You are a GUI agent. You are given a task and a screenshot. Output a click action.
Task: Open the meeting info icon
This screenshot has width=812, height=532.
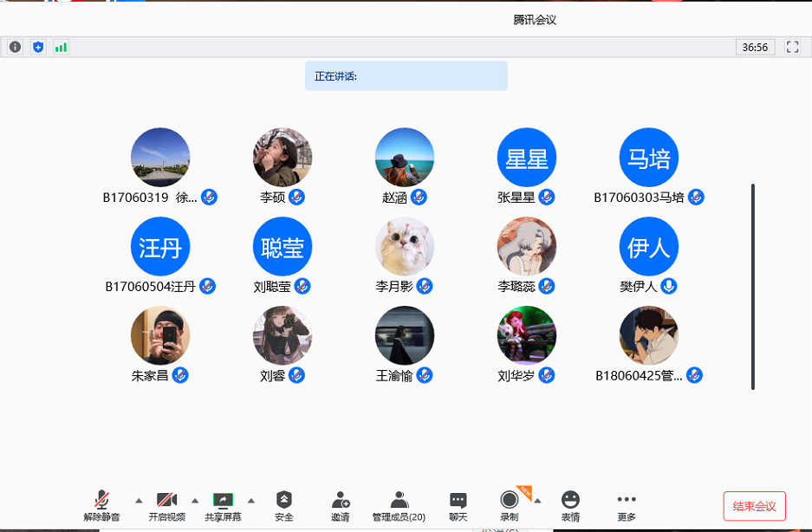15,47
